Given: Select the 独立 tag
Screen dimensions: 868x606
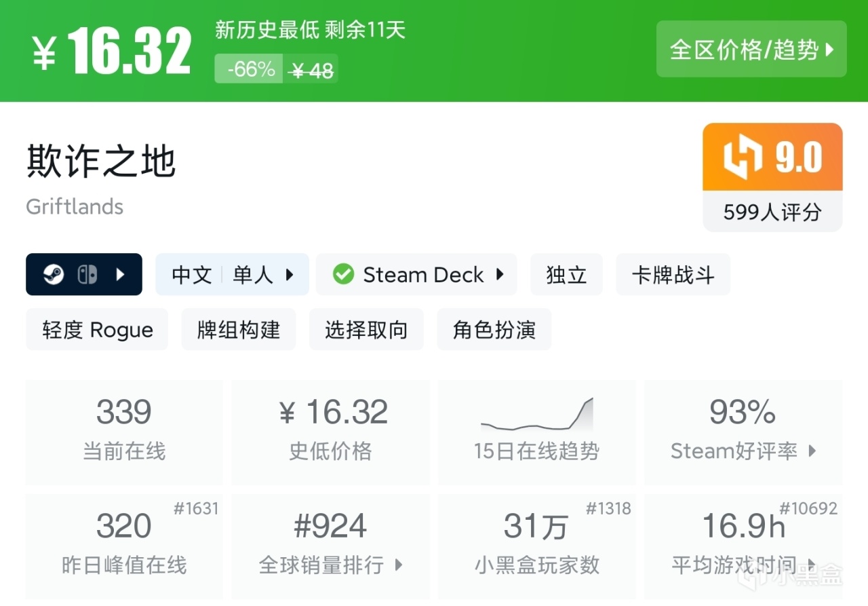Looking at the screenshot, I should (566, 275).
